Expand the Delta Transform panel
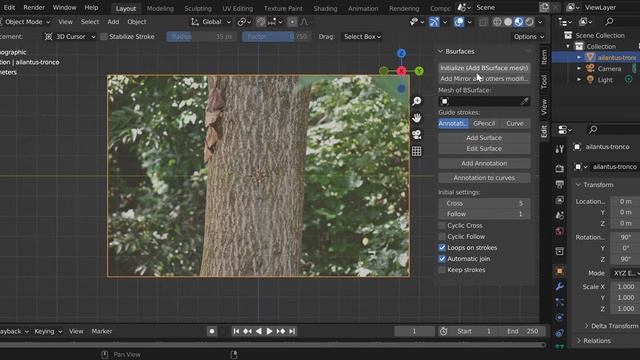Image resolution: width=640 pixels, height=360 pixels. tap(587, 326)
